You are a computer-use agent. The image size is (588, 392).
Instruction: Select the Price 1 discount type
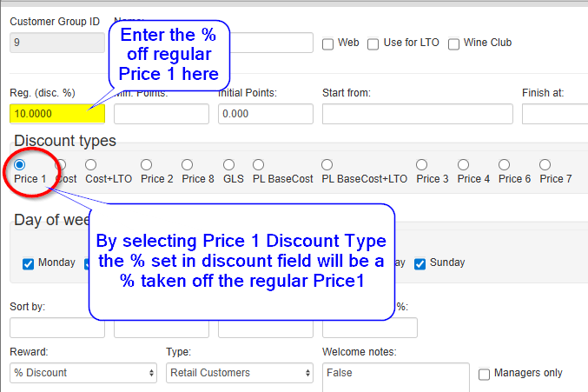point(19,164)
